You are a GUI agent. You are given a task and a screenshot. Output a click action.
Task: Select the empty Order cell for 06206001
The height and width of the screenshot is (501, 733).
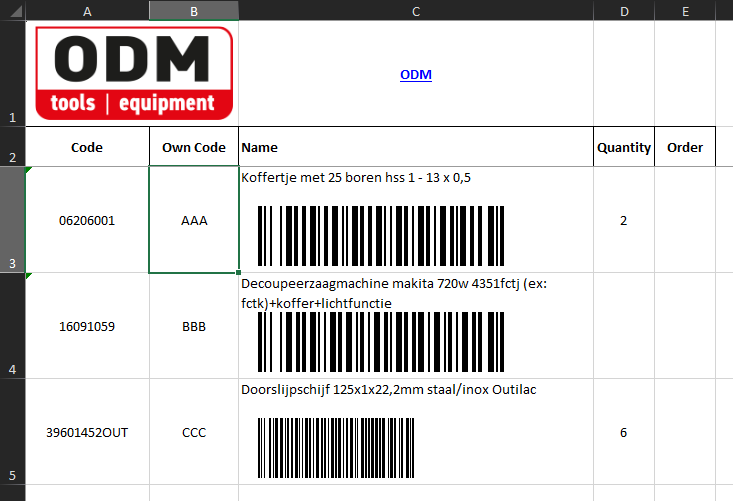click(x=685, y=220)
